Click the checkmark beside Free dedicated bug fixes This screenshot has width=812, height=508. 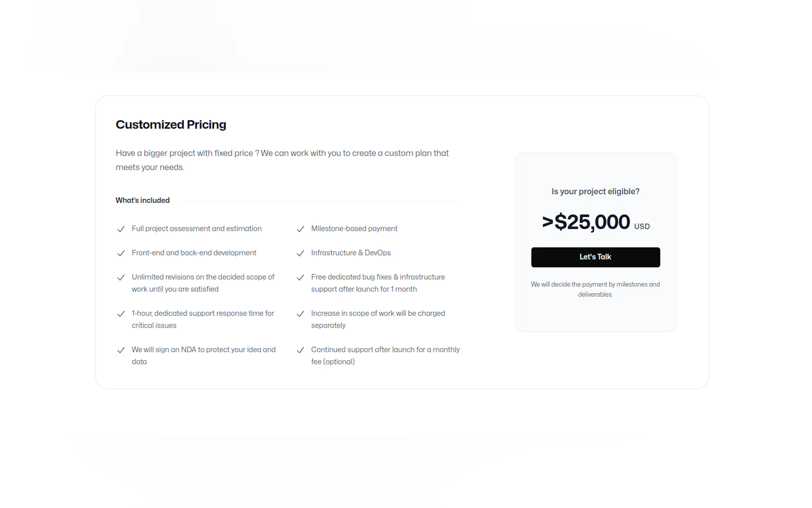pyautogui.click(x=301, y=278)
